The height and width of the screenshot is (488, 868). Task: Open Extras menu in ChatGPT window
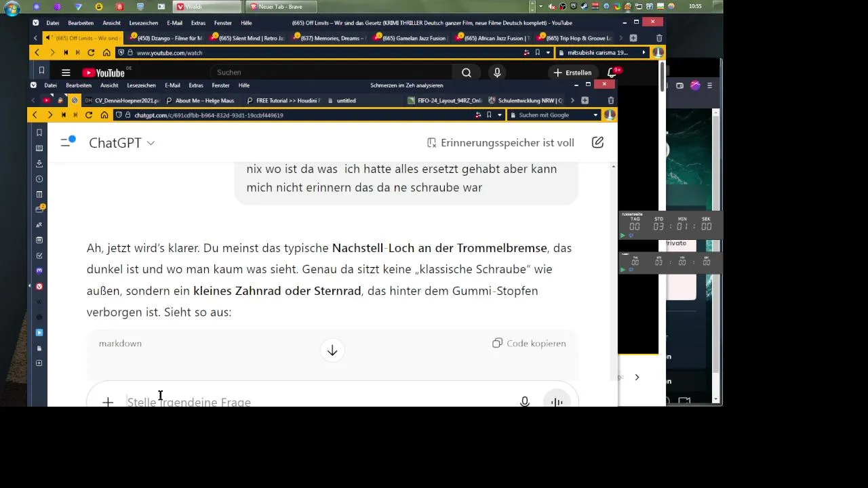click(196, 85)
